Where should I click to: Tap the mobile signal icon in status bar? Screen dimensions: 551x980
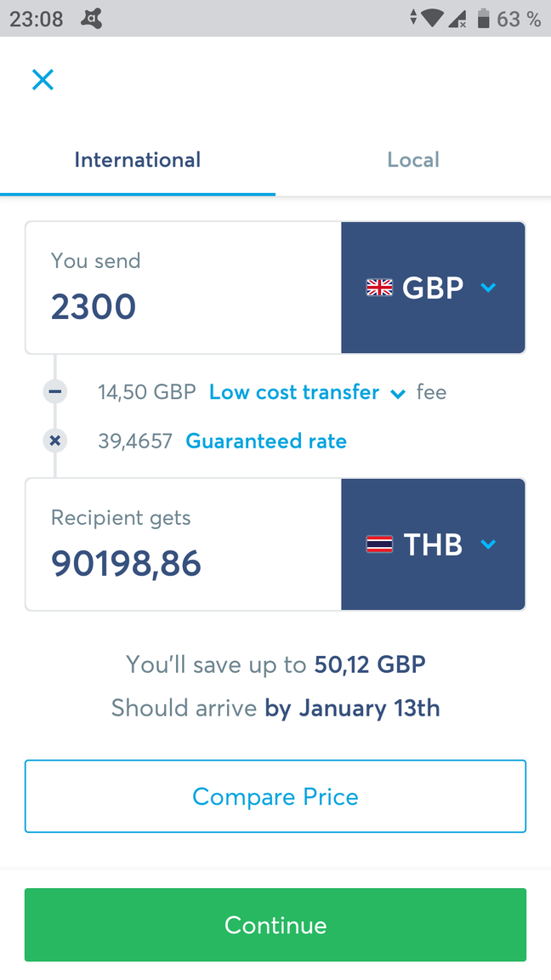click(x=457, y=18)
